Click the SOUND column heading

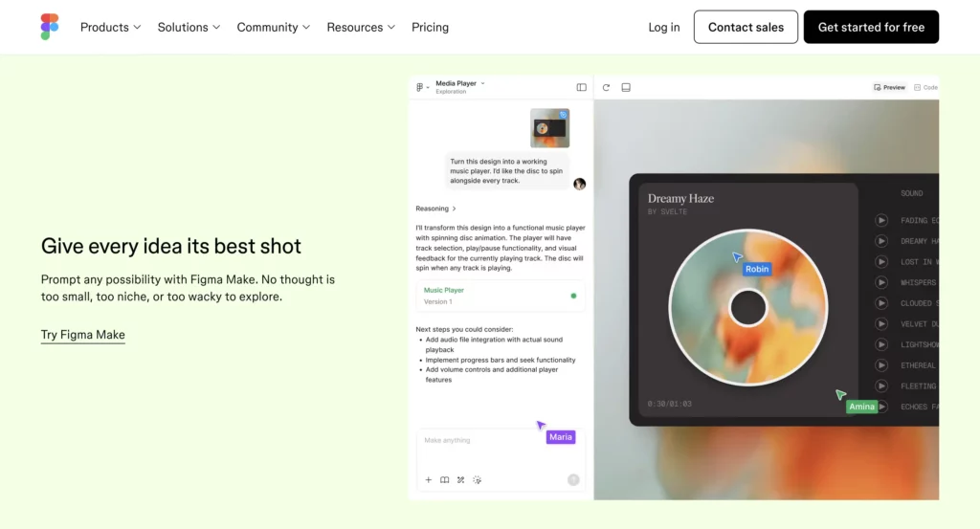coord(911,193)
